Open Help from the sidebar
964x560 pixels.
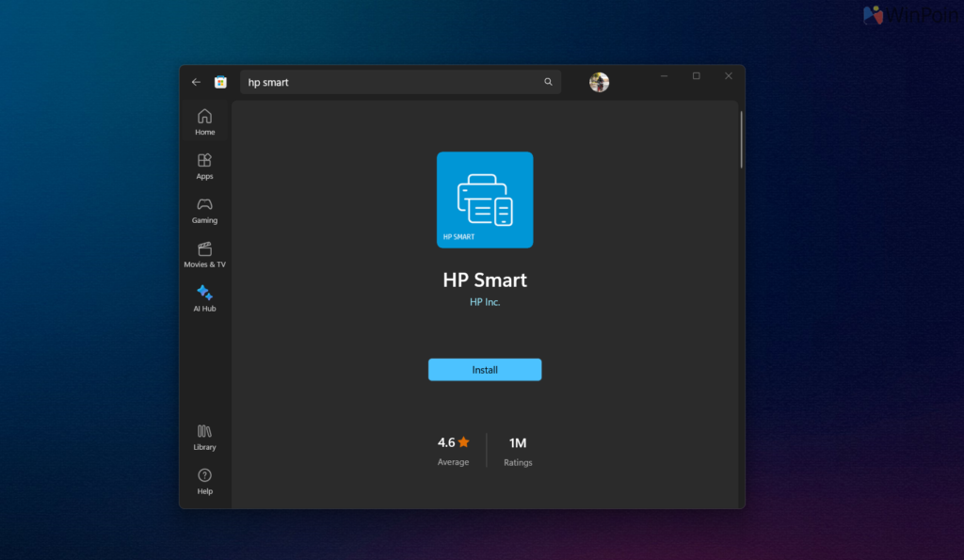[204, 481]
